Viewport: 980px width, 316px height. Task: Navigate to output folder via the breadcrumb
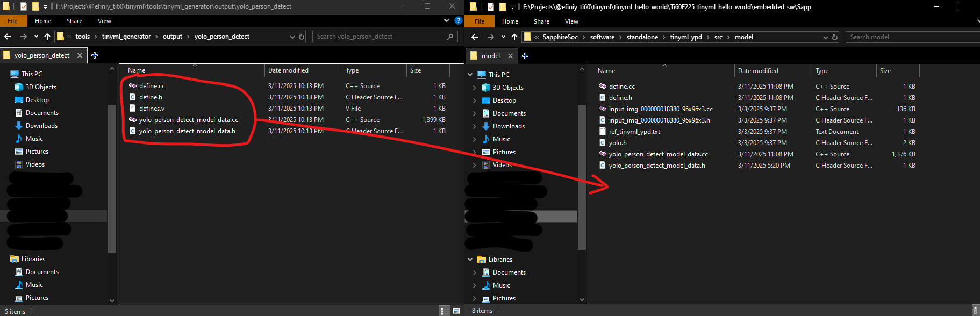(x=173, y=37)
